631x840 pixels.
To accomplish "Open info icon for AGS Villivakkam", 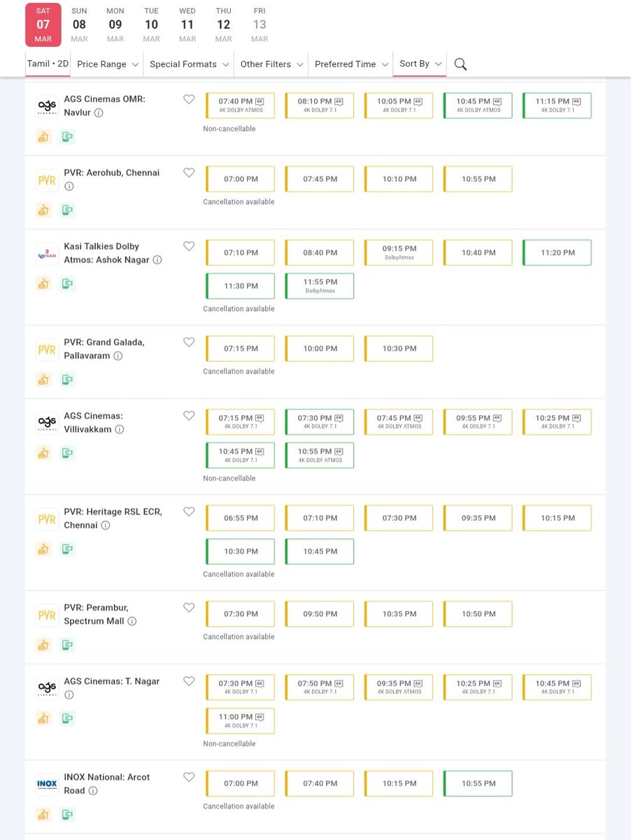I will point(120,429).
